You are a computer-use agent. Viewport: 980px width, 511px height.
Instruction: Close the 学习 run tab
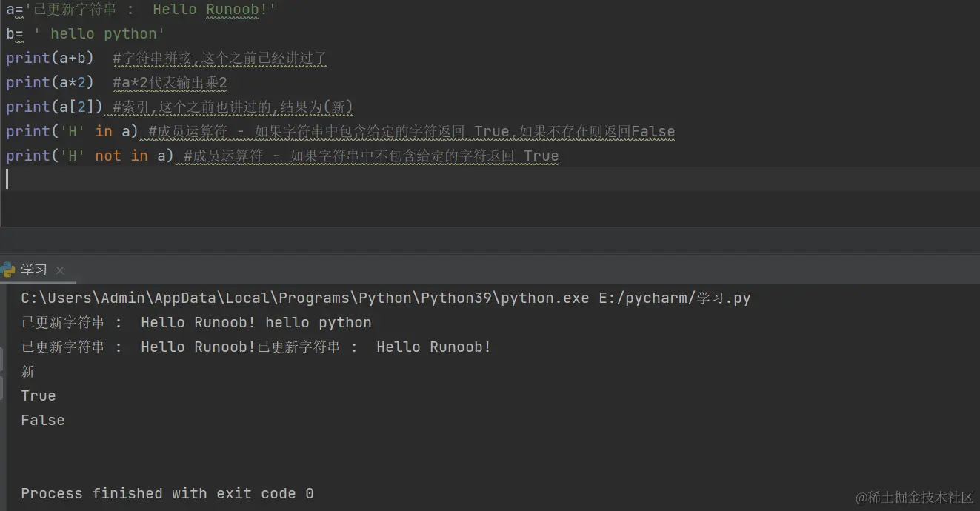click(60, 271)
